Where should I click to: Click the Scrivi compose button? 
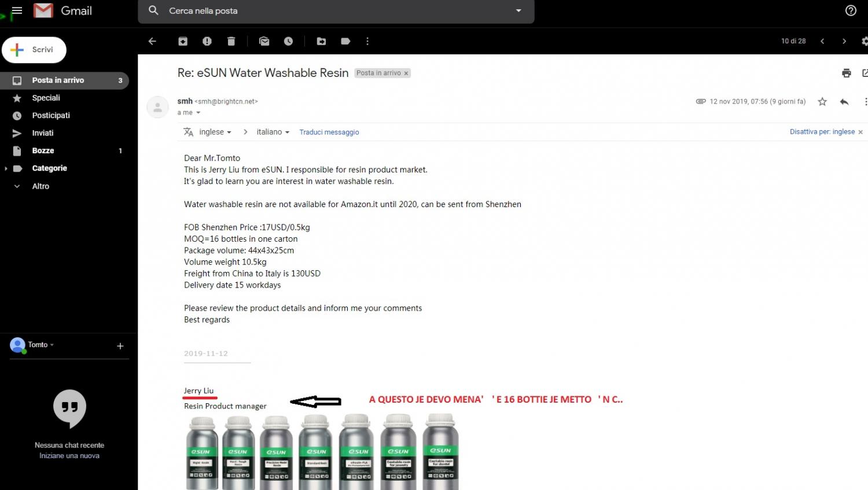34,50
